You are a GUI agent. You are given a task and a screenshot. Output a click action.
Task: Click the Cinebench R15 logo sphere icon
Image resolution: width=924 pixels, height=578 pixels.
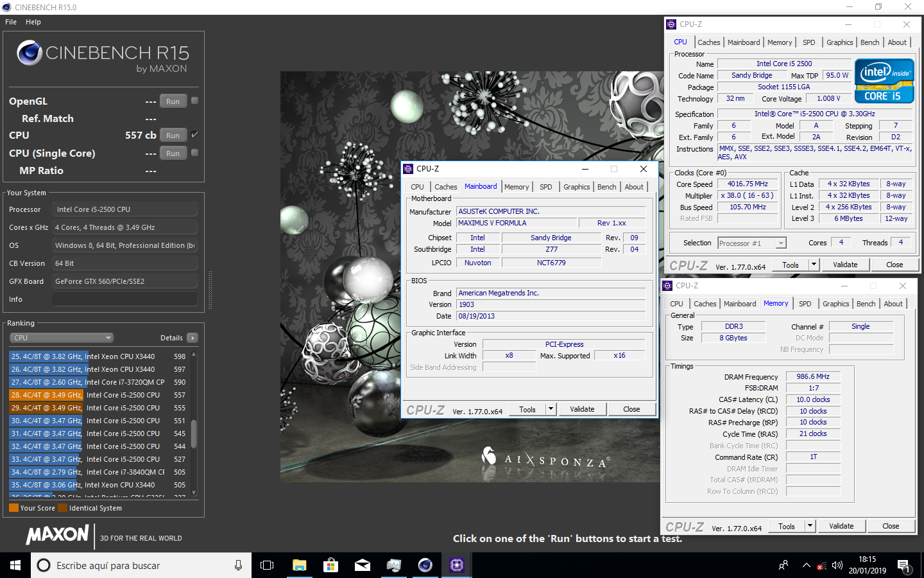(30, 53)
